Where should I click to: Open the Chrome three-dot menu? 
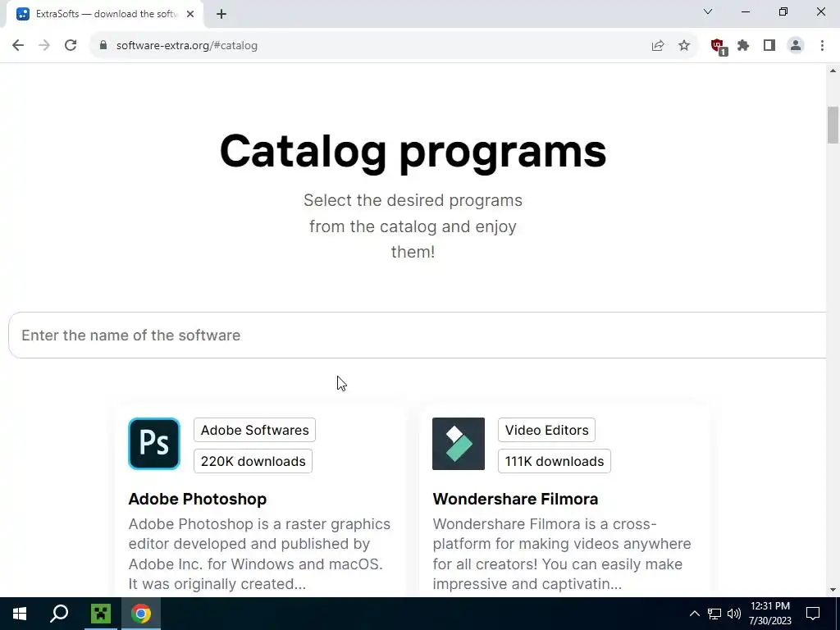[822, 46]
